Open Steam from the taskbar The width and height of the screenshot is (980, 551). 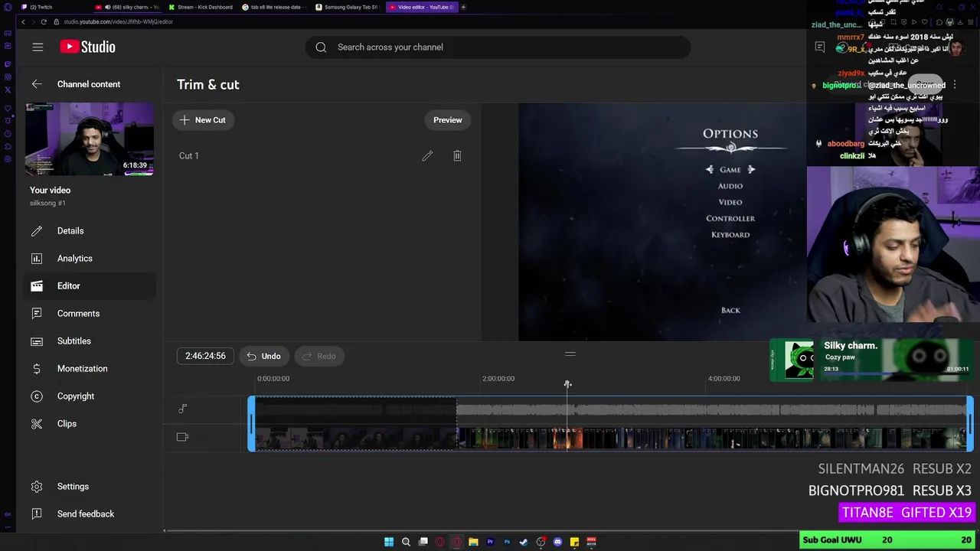524,542
